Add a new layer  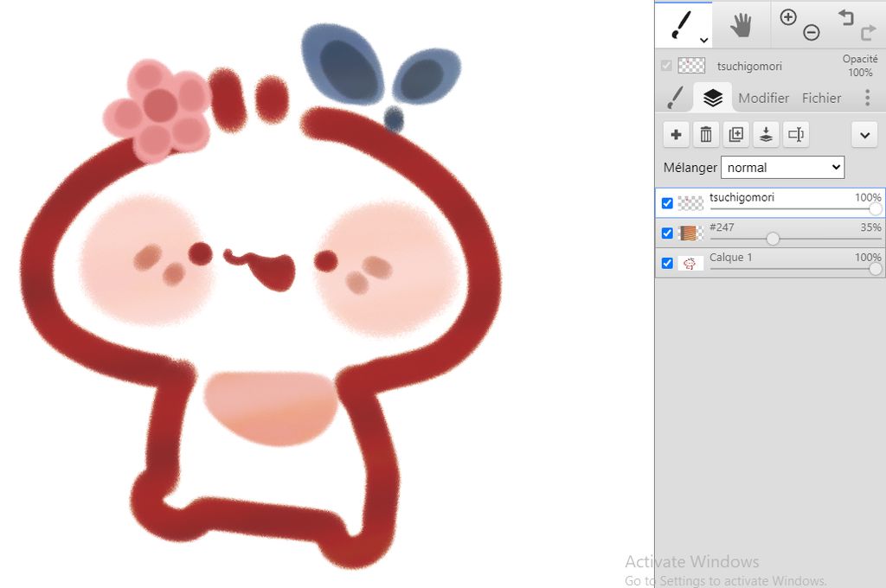coord(676,134)
